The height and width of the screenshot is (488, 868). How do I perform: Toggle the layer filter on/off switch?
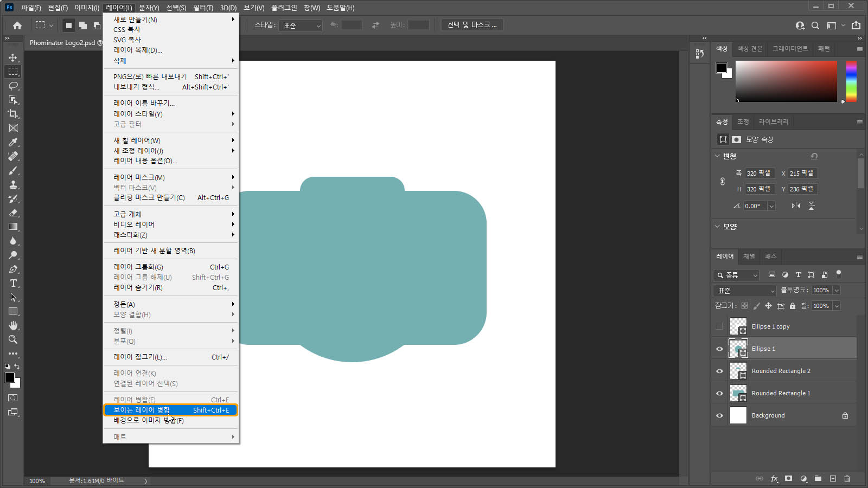tap(839, 274)
